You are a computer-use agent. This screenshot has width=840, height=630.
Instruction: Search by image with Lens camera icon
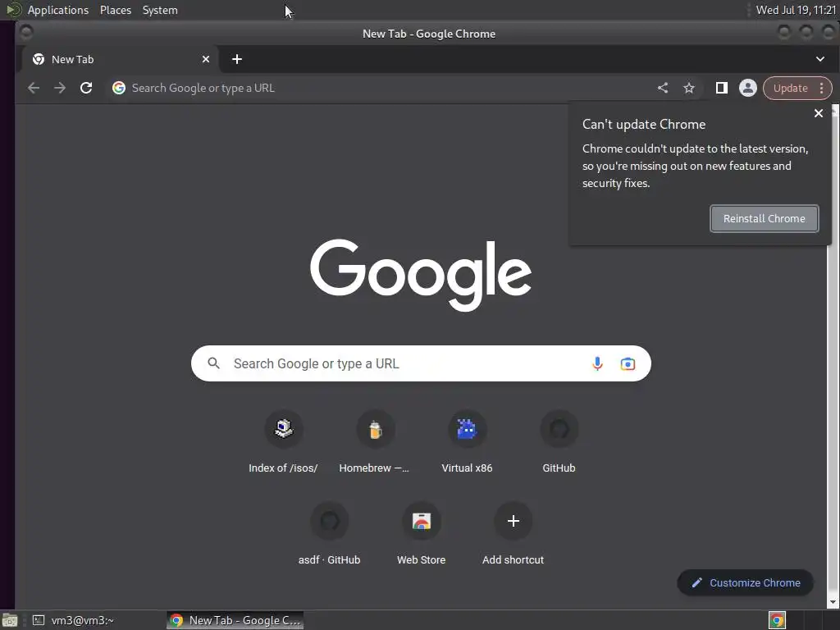pos(628,363)
